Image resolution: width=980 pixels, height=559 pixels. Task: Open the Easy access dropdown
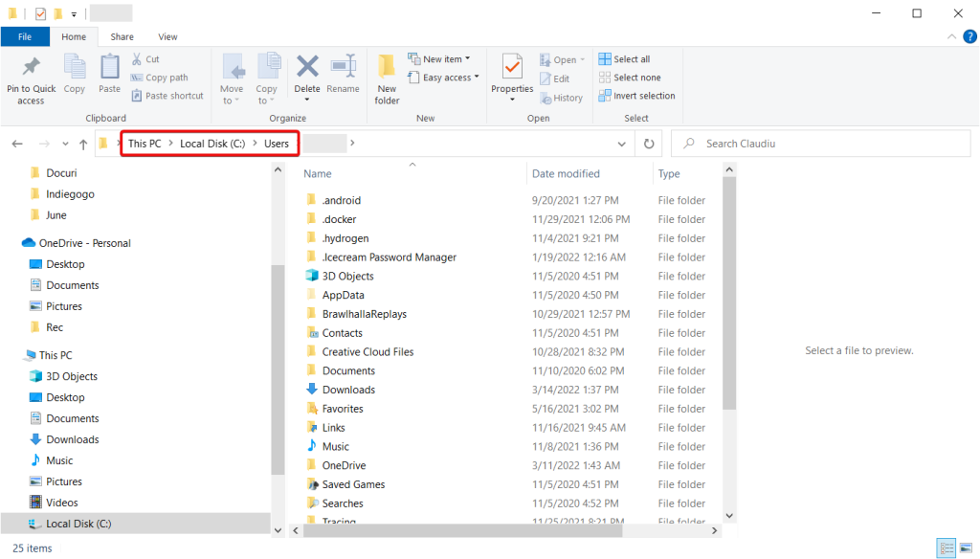coord(442,78)
